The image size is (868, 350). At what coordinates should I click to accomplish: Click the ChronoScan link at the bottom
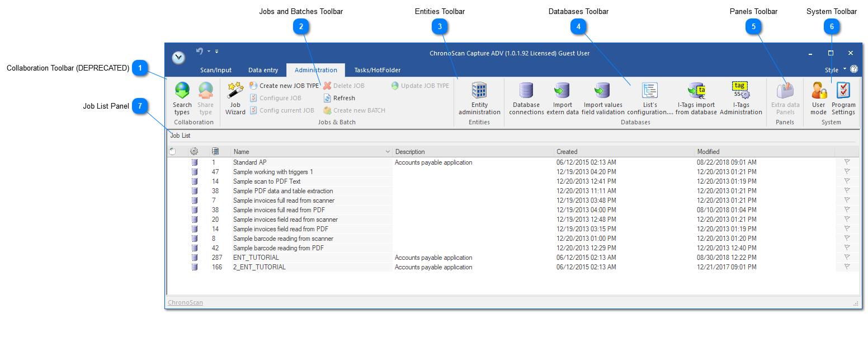tap(185, 302)
